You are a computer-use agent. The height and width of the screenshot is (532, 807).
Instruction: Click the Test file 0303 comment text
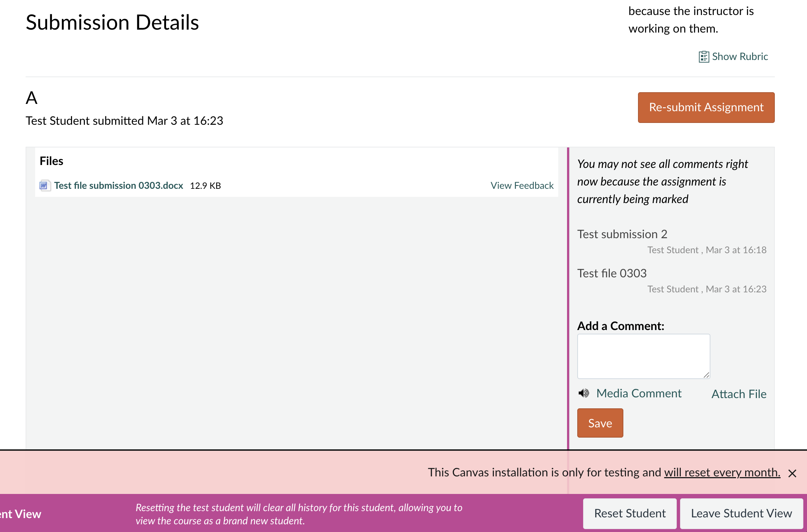click(612, 273)
